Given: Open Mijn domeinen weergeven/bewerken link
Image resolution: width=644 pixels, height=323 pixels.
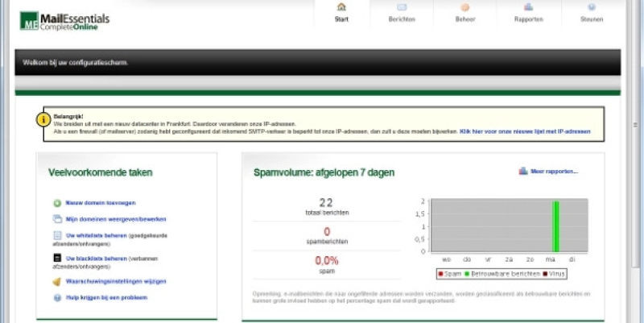Looking at the screenshot, I should pyautogui.click(x=105, y=219).
